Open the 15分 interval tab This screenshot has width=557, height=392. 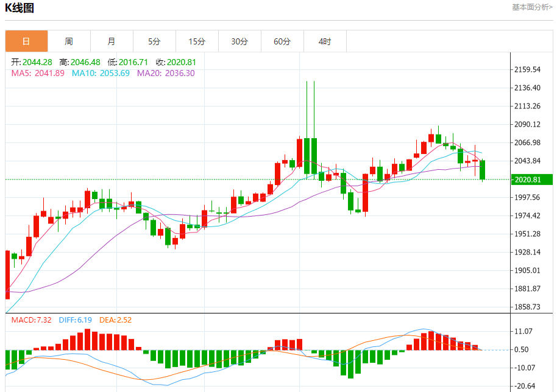coord(197,41)
